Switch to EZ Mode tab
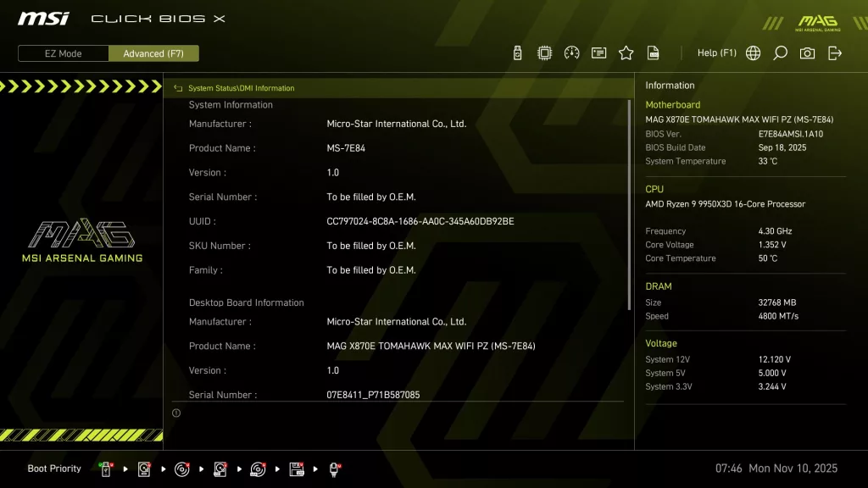 [62, 53]
